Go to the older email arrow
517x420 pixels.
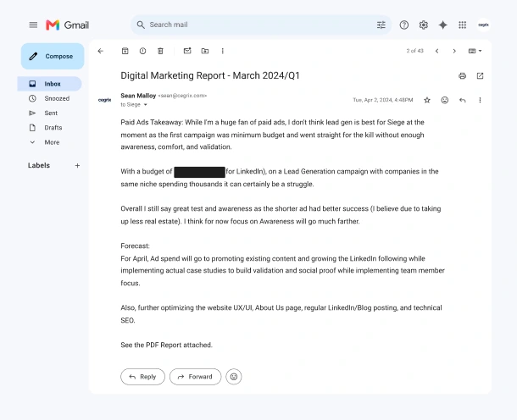click(x=454, y=51)
